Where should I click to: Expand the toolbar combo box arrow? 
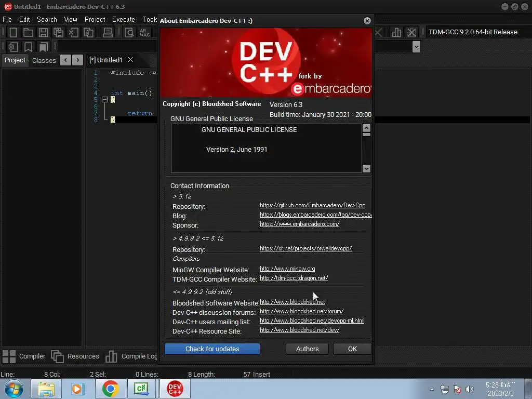(x=416, y=46)
